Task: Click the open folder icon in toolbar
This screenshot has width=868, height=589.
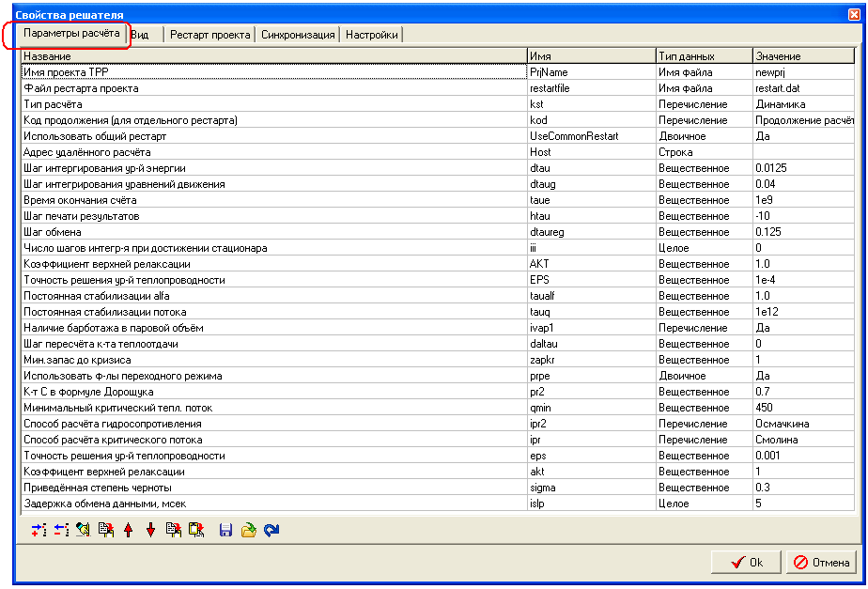Action: (248, 531)
